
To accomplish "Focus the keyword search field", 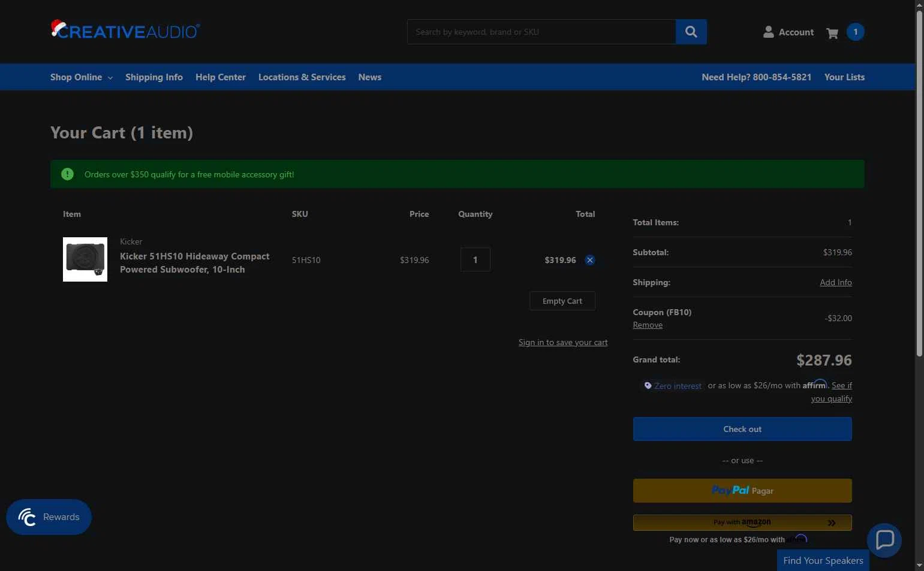I will (541, 32).
